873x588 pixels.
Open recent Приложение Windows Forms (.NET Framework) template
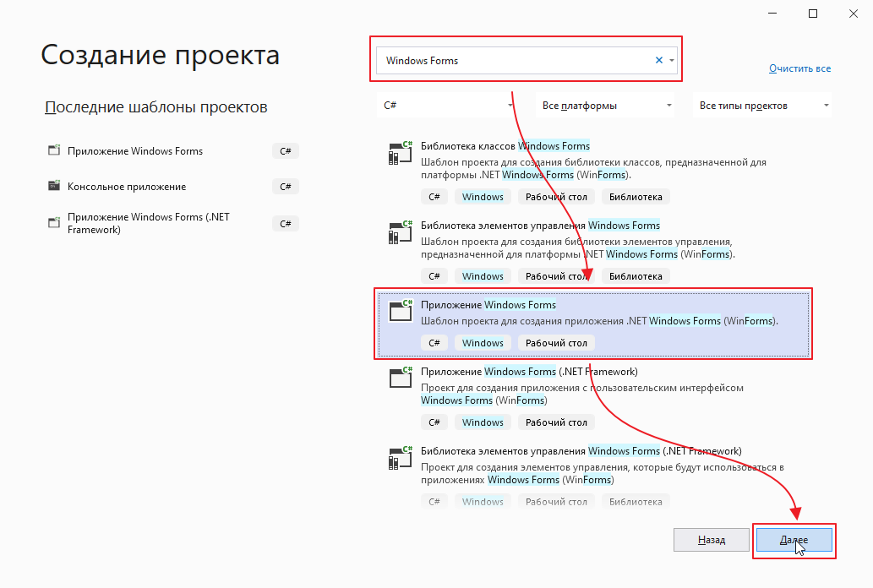149,223
